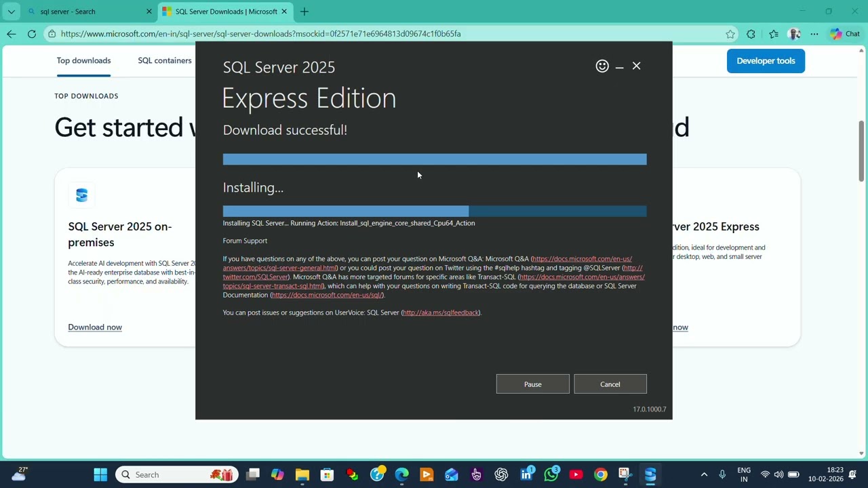This screenshot has width=868, height=488.
Task: Switch the ENG IN input language
Action: (744, 474)
